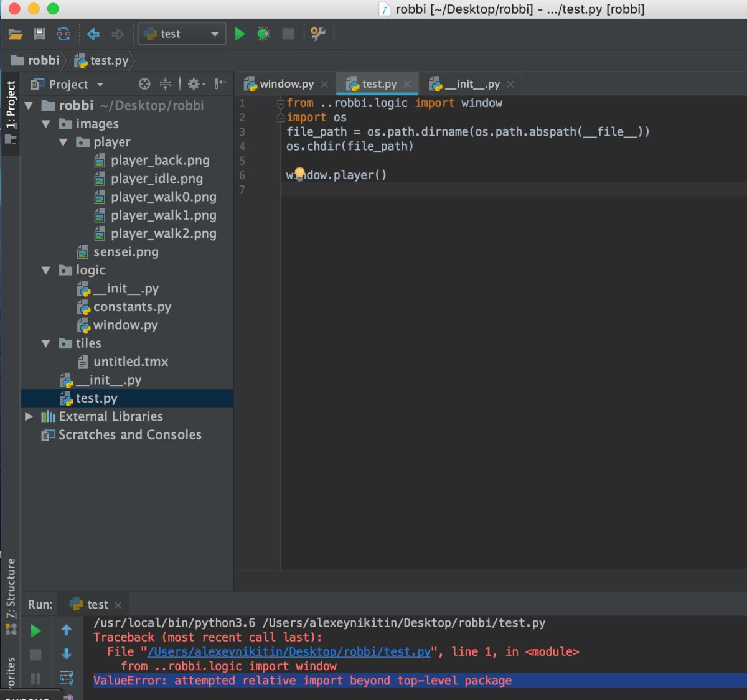Viewport: 747px width, 700px height.
Task: Click the Stop square in main toolbar
Action: click(x=288, y=34)
